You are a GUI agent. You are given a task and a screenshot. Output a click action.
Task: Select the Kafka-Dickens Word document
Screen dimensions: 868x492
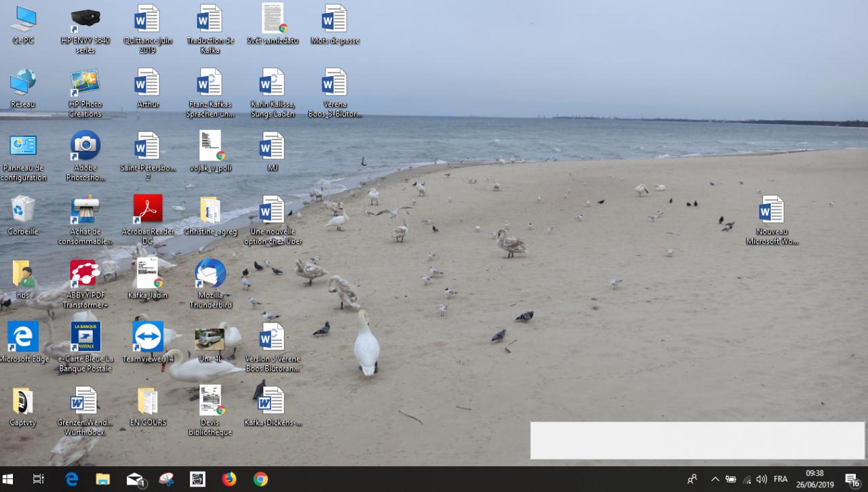273,407
